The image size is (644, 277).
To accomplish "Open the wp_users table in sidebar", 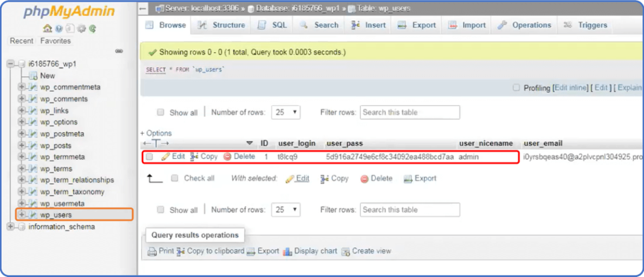I will [56, 215].
